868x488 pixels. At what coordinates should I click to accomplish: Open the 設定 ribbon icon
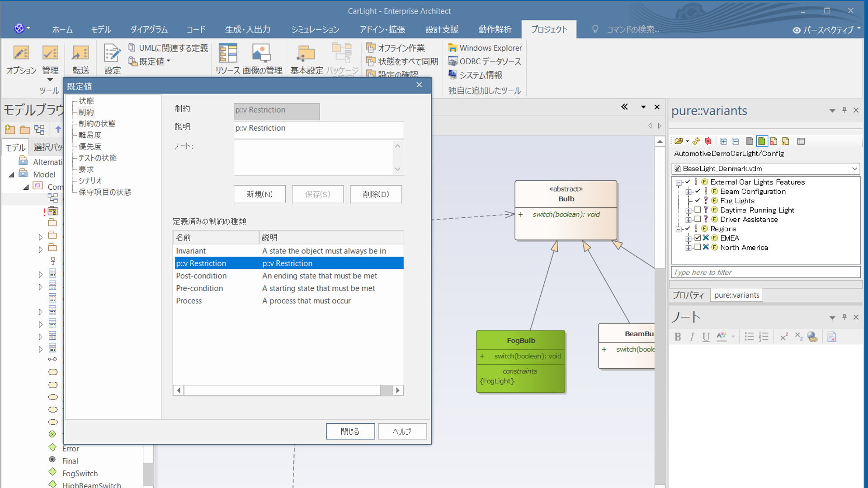113,59
